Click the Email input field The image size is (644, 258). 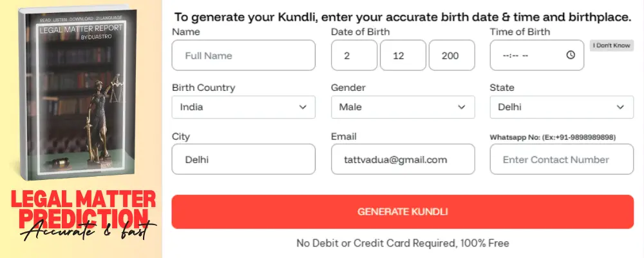tap(402, 159)
